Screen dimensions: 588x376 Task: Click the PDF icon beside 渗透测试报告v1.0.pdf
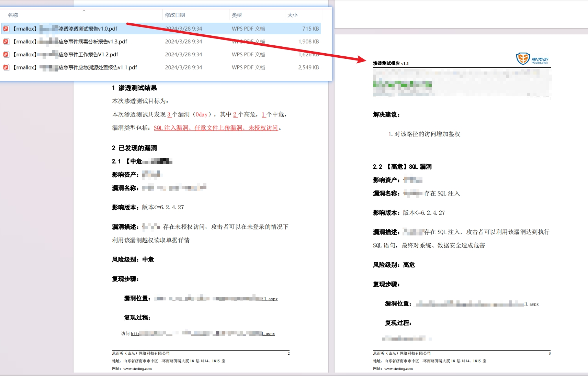click(6, 29)
